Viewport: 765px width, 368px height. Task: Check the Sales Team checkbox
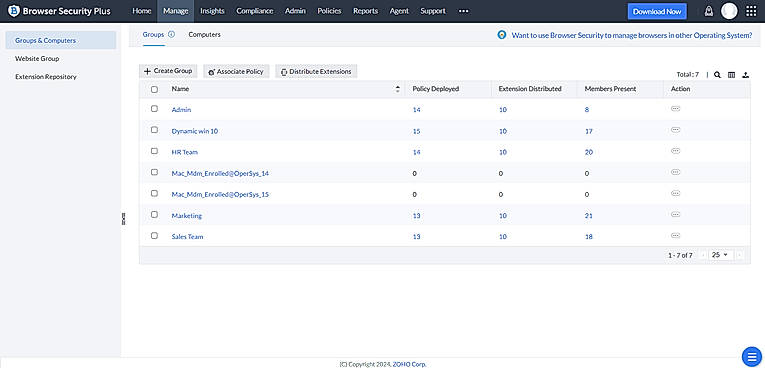click(x=154, y=235)
